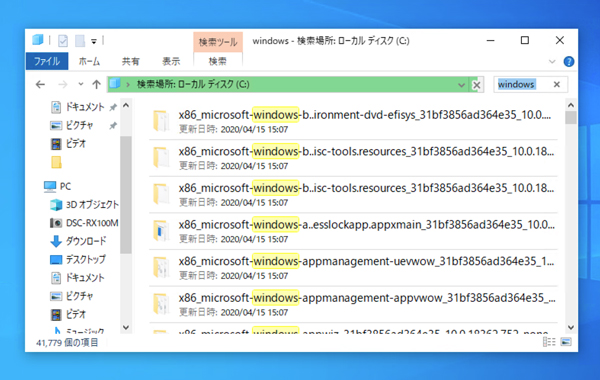Click folder icon of dvd-efisys result

(x=161, y=121)
